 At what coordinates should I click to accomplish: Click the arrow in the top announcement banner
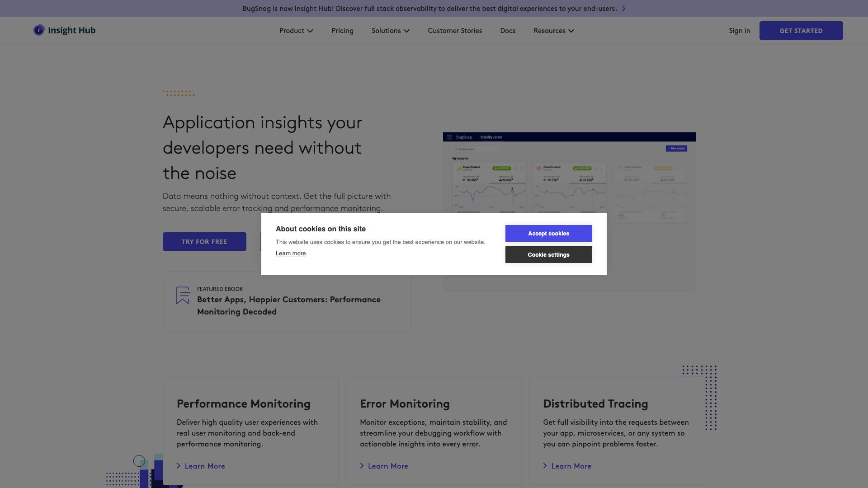tap(623, 9)
